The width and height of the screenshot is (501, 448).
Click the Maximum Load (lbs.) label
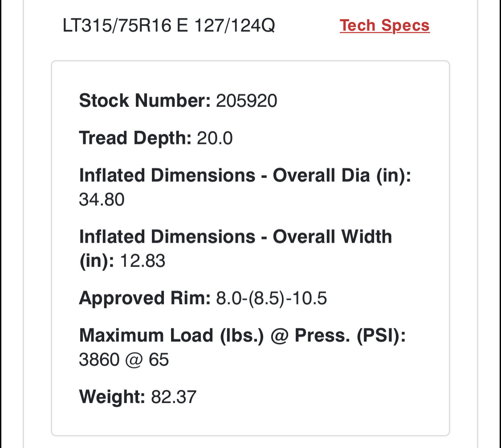[171, 336]
